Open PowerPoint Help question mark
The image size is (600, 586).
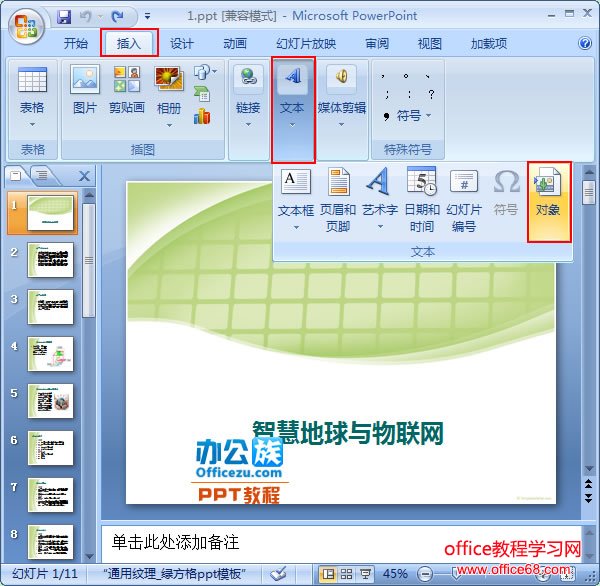tap(585, 43)
